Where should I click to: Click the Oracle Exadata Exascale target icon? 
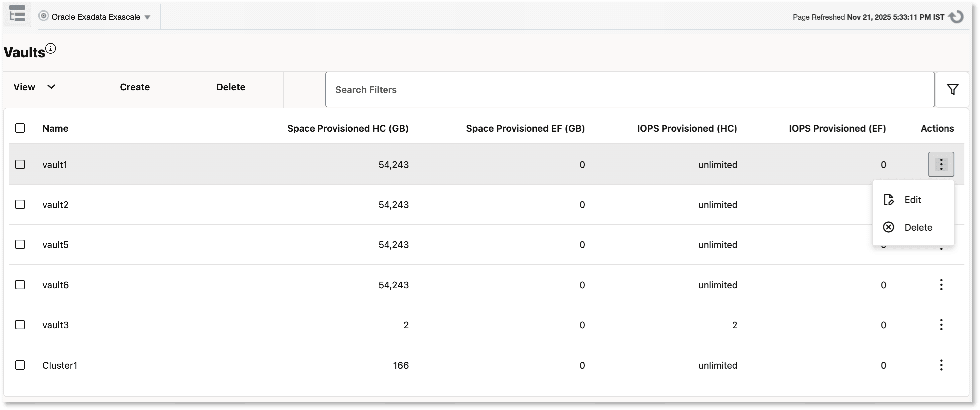44,16
